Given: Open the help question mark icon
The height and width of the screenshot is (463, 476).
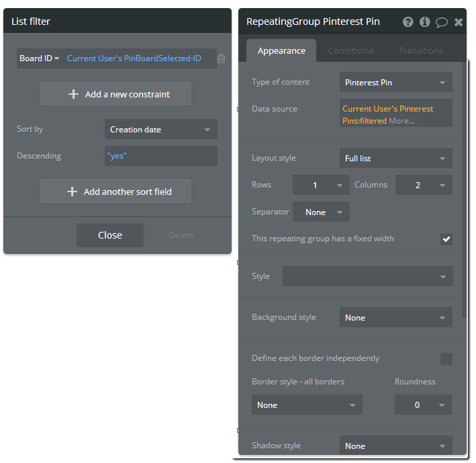Looking at the screenshot, I should coord(408,22).
